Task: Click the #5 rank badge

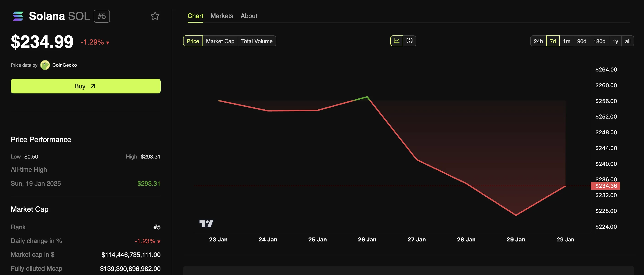Action: click(x=102, y=16)
